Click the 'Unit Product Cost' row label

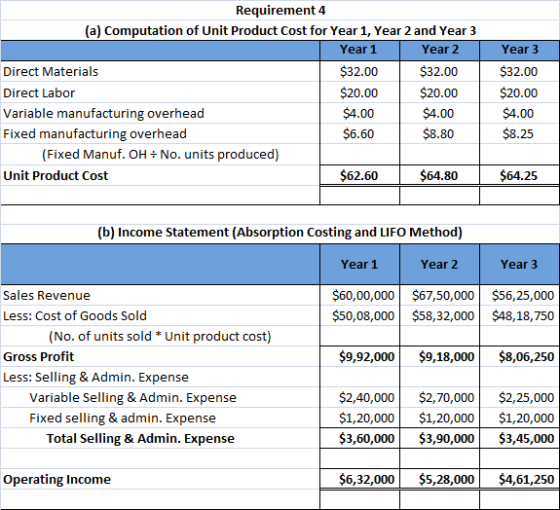click(55, 176)
